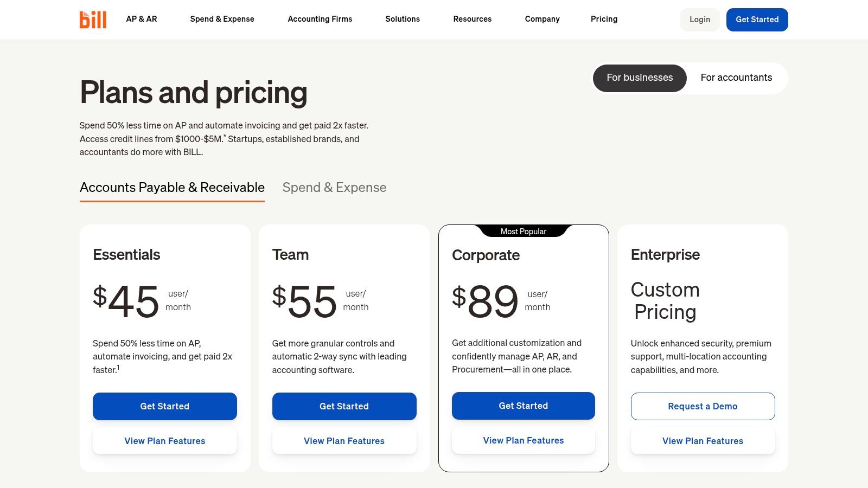Select the Accounts Payable & Receivable tab

click(172, 188)
